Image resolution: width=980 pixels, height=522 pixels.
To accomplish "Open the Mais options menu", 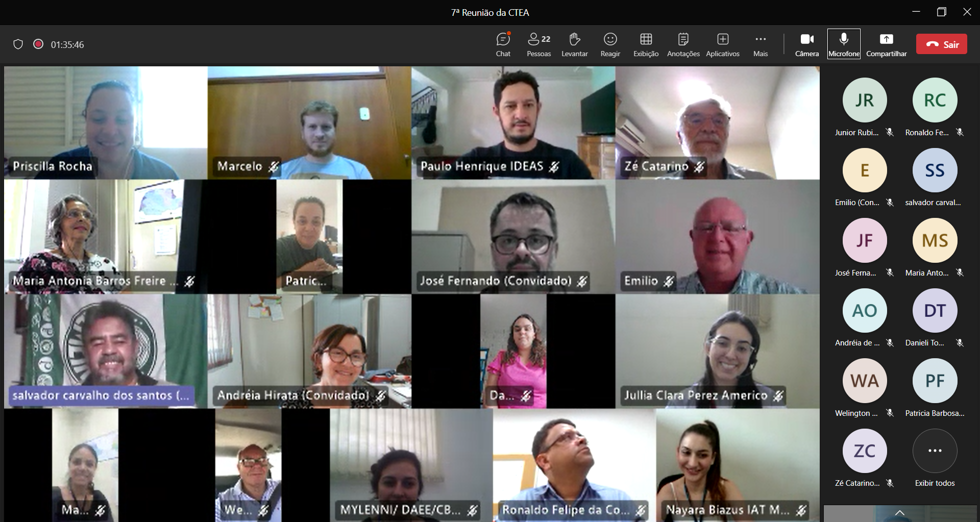I will [761, 44].
